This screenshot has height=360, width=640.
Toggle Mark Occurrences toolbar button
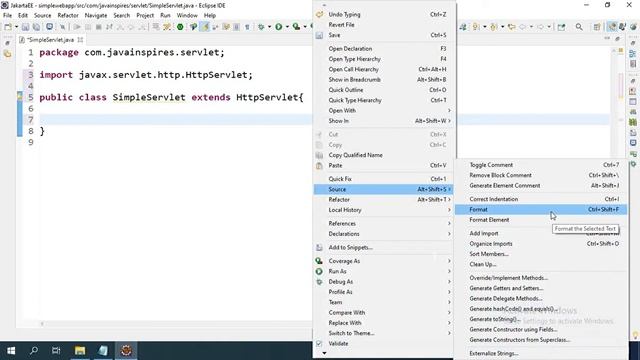click(205, 27)
